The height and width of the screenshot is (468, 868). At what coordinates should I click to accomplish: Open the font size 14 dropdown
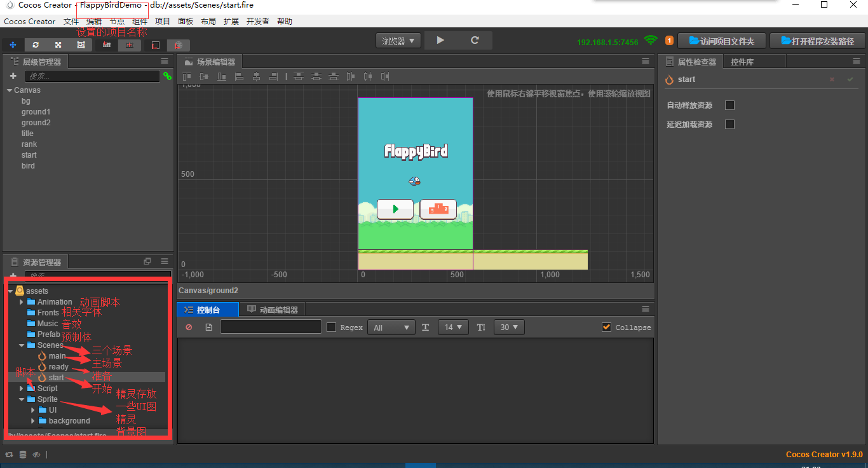(x=454, y=327)
